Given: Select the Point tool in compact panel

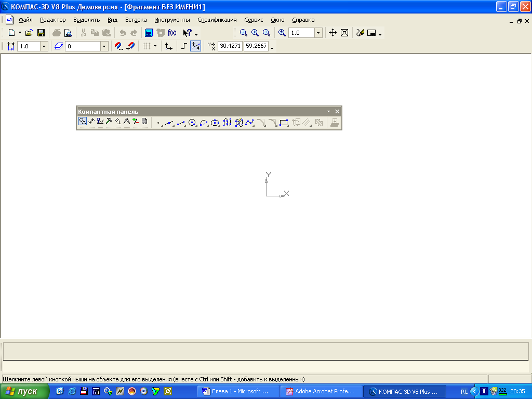Looking at the screenshot, I should tap(158, 123).
